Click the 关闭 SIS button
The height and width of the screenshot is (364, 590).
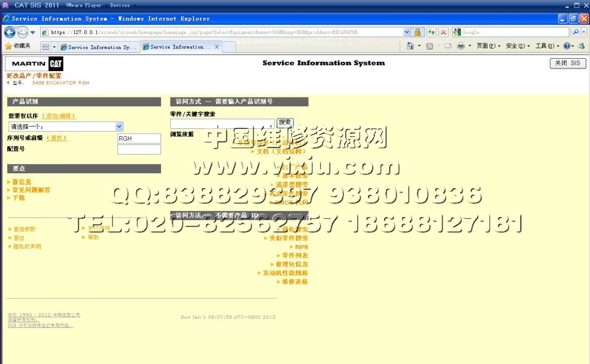coord(567,63)
